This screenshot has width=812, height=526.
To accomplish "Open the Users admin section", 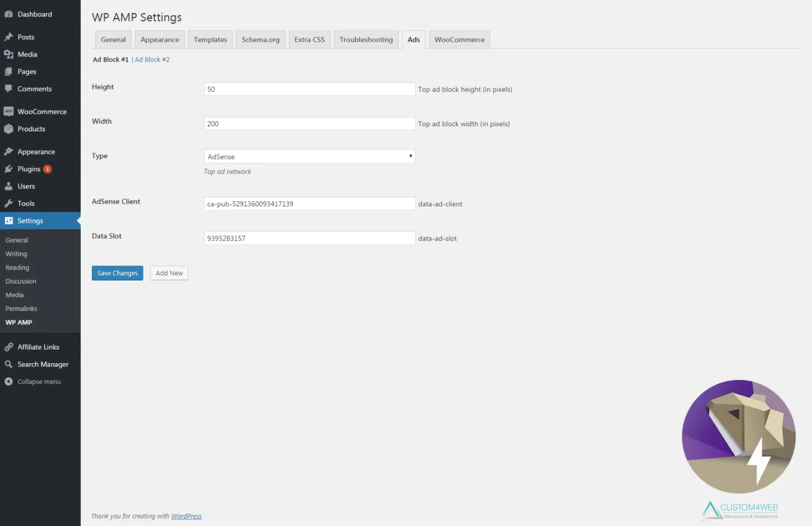I will (x=26, y=186).
